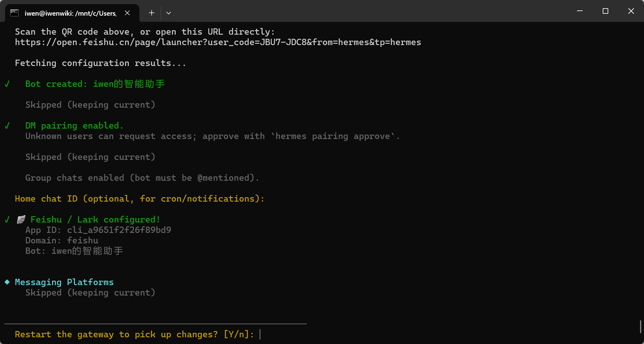Close the iwen@iwenwiki terminal tab
Image resolution: width=644 pixels, height=344 pixels.
click(x=127, y=13)
